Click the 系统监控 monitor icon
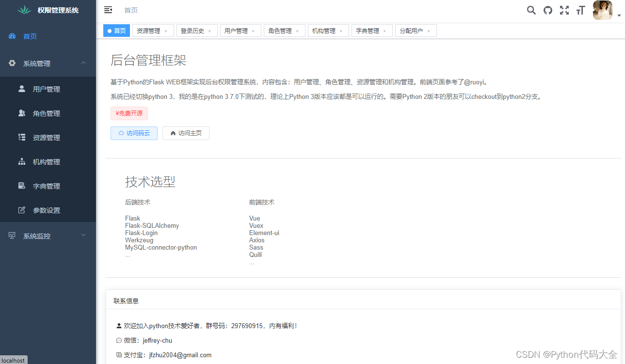625x364 pixels. [13, 236]
